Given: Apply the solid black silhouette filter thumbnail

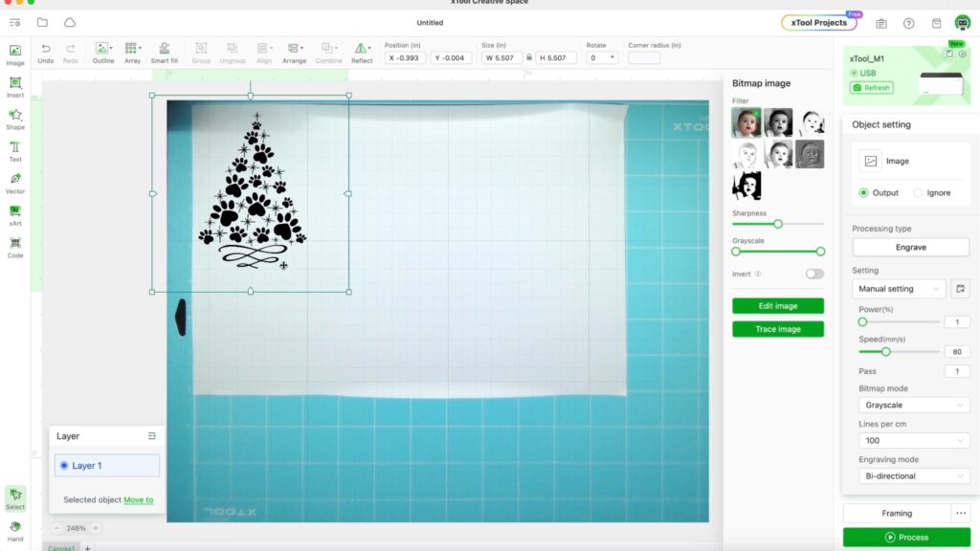Looking at the screenshot, I should coord(746,186).
